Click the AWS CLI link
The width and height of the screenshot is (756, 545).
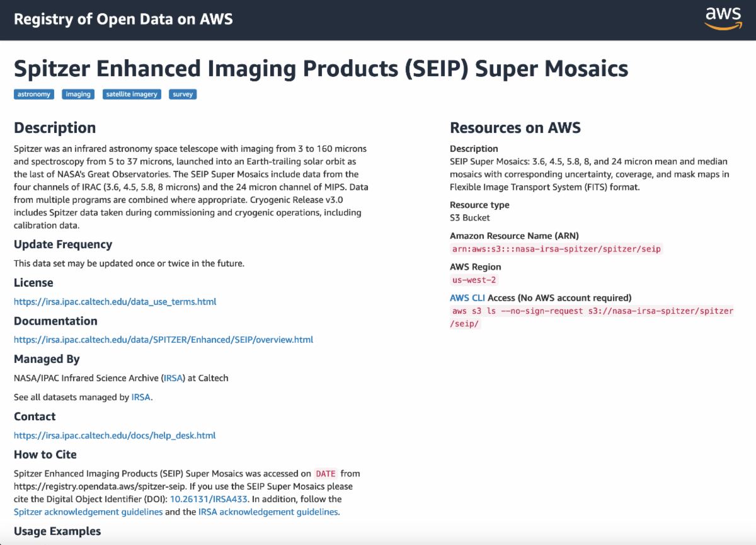pos(467,298)
